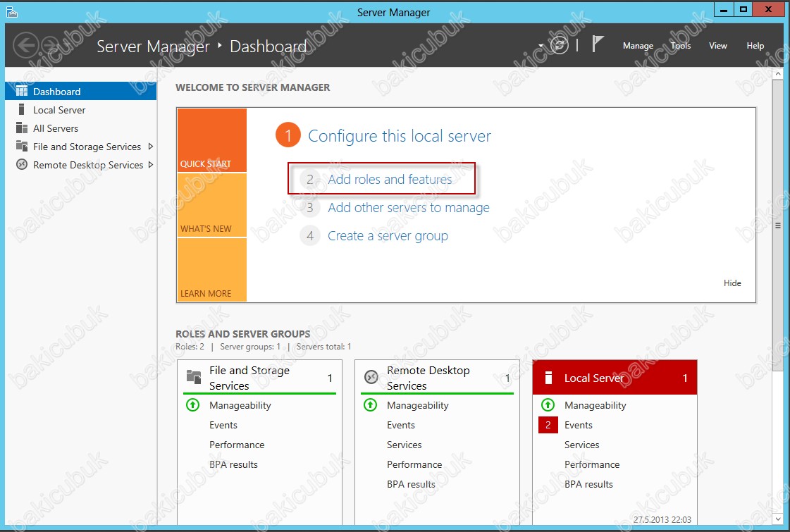This screenshot has width=790, height=532.
Task: Open the Remote Desktop Services tile header
Action: coord(437,378)
